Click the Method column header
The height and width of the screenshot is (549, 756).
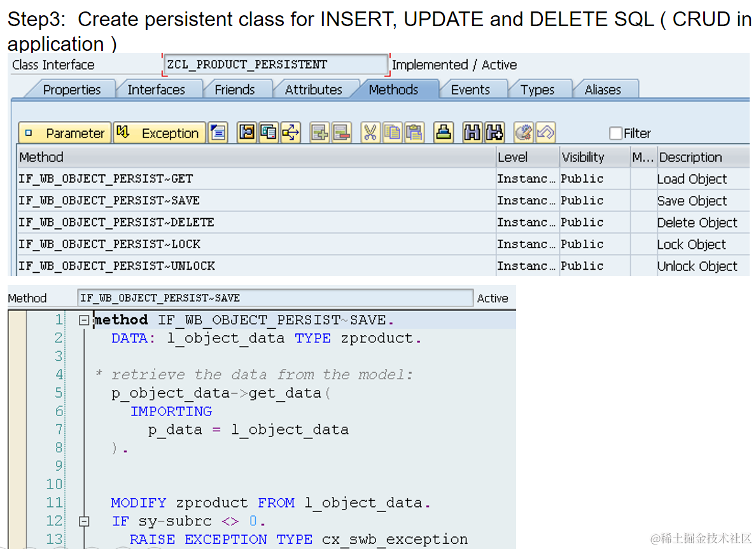pyautogui.click(x=256, y=157)
